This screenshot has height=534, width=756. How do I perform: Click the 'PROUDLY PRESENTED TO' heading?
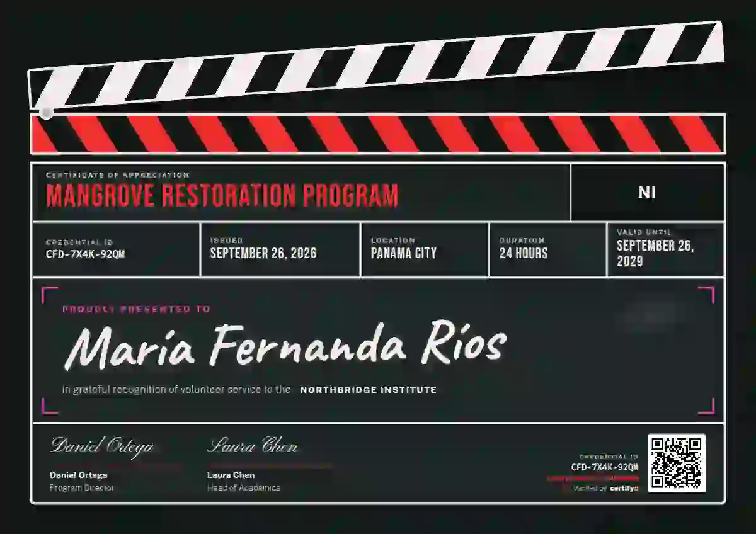(x=137, y=309)
